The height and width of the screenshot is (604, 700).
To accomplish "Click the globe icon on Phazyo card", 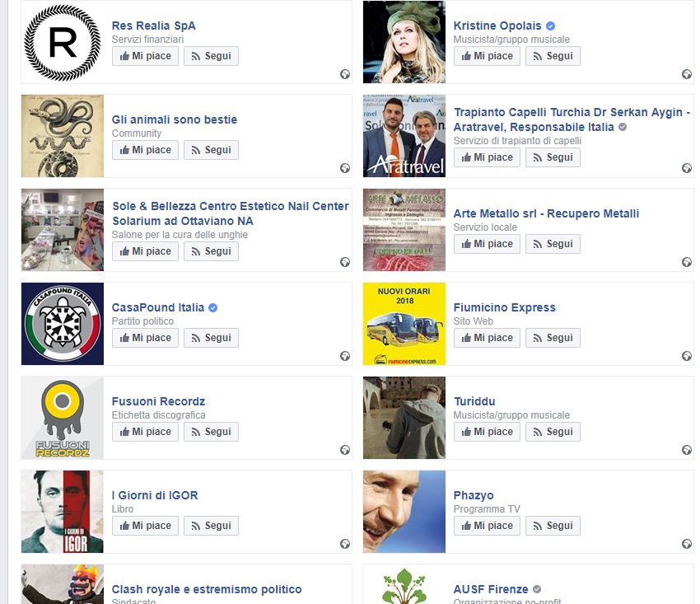I will click(x=687, y=544).
